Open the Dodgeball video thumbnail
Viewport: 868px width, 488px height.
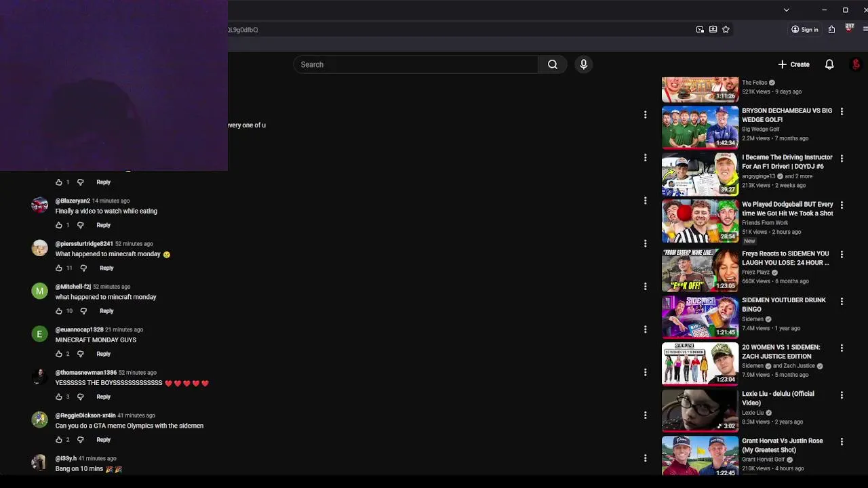(700, 221)
